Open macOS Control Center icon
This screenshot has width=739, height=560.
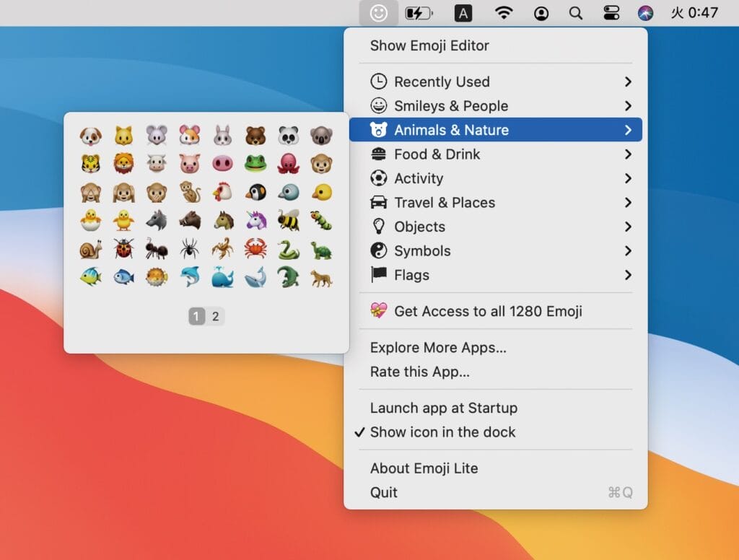[x=611, y=13]
